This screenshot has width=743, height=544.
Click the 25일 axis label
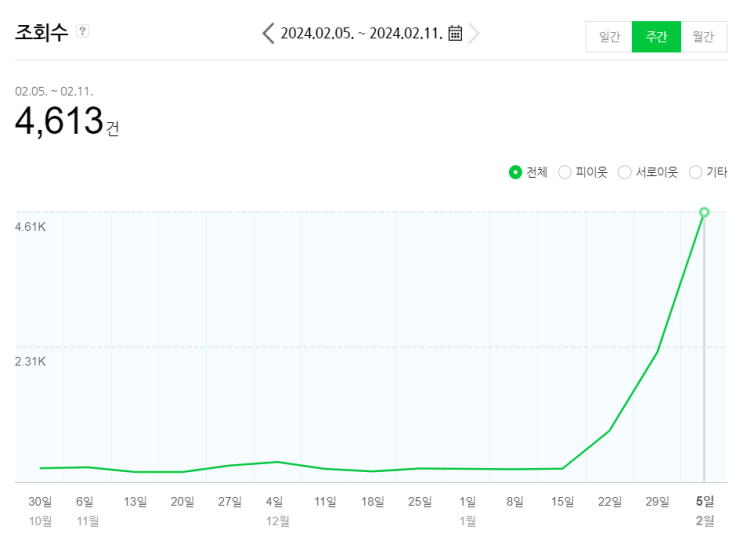(420, 501)
